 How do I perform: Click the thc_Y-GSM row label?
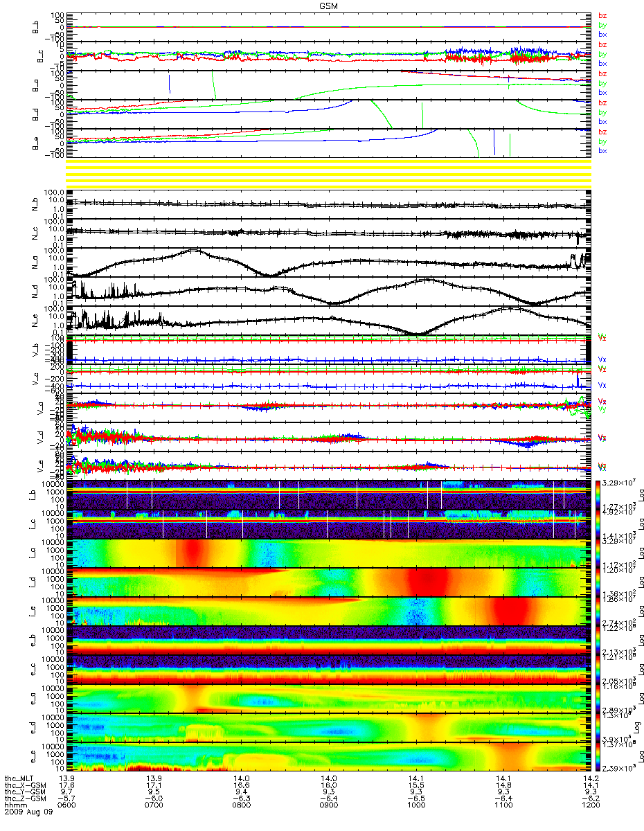(x=24, y=792)
